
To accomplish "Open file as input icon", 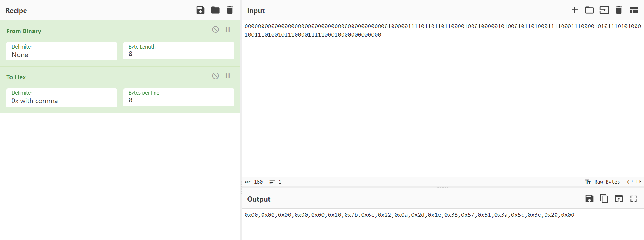I will click(x=604, y=10).
